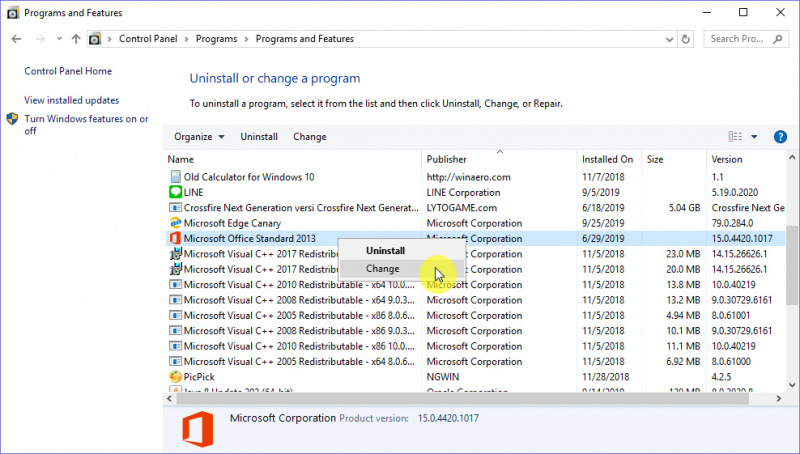Click the icon of Visual C++ 2005 x86 row
This screenshot has height=454, width=800.
176,315
